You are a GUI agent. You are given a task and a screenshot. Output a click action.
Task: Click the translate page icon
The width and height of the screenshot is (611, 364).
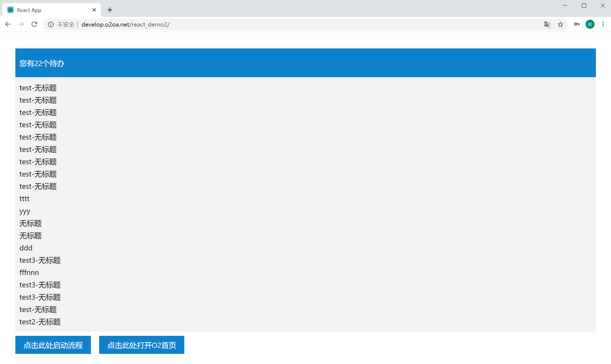(x=547, y=24)
